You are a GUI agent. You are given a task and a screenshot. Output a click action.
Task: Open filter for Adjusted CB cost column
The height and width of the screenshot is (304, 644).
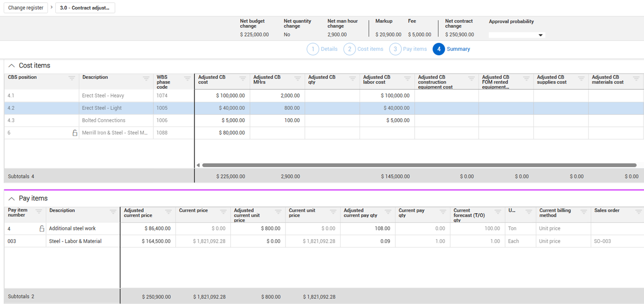[x=243, y=79]
